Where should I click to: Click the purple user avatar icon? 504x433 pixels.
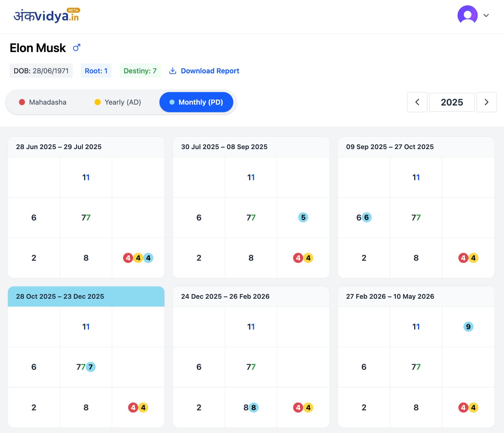pyautogui.click(x=467, y=15)
